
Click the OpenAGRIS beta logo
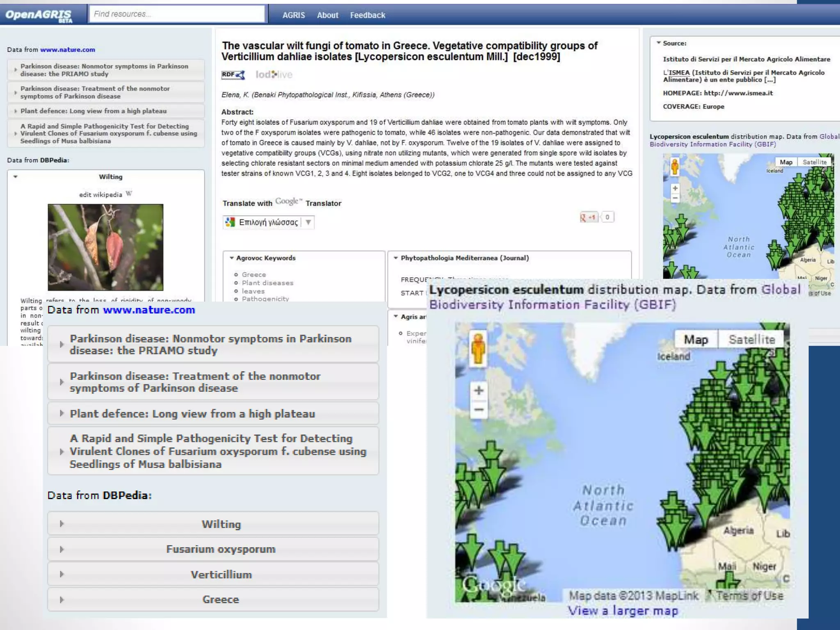coord(39,15)
